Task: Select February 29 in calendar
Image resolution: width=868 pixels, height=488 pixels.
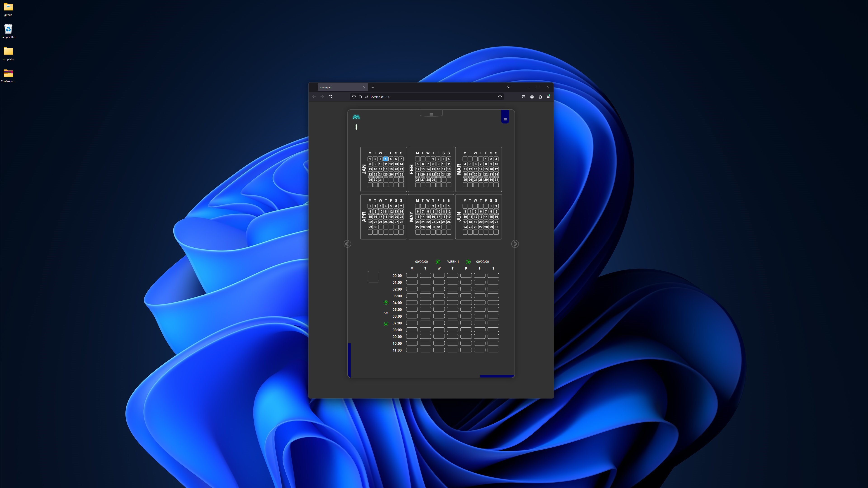Action: 433,180
